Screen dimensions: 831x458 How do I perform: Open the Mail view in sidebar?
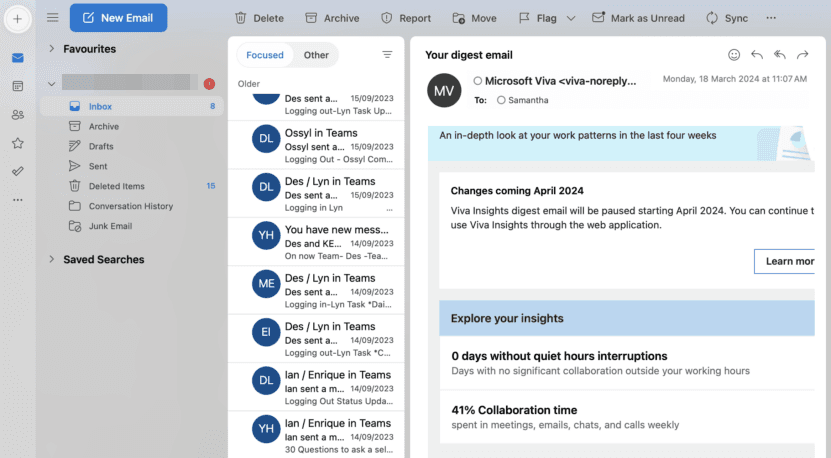(x=17, y=58)
